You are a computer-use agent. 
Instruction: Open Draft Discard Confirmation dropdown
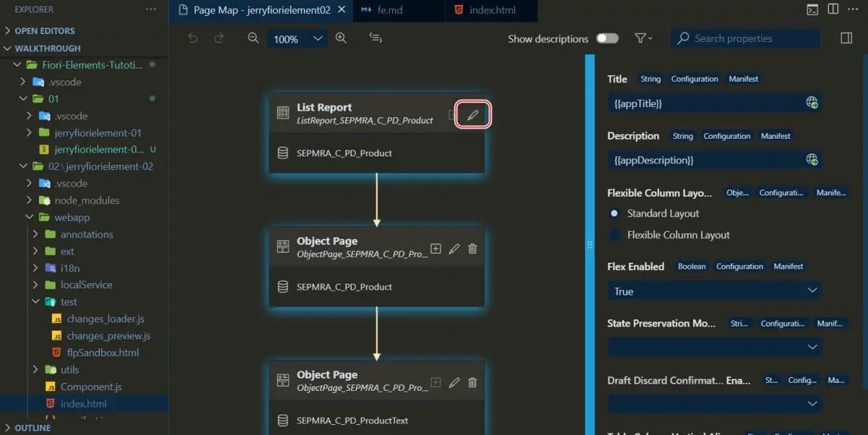point(715,403)
